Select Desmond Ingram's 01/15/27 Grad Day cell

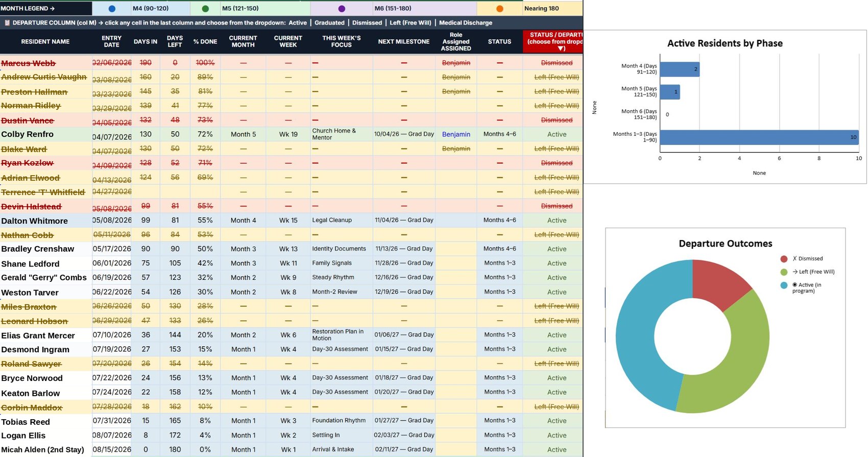[404, 349]
